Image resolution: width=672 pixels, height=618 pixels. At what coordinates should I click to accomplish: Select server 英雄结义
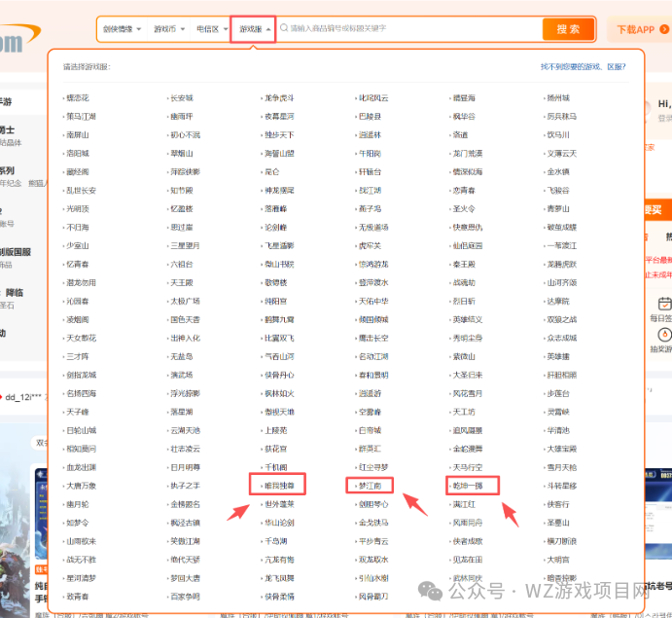point(468,319)
